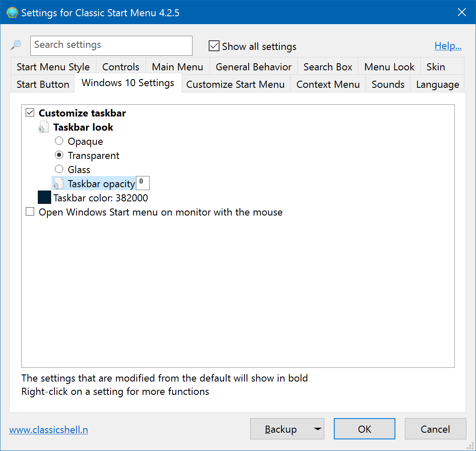Open the Menu Look tab
Viewport: 476px width, 451px height.
coord(389,67)
